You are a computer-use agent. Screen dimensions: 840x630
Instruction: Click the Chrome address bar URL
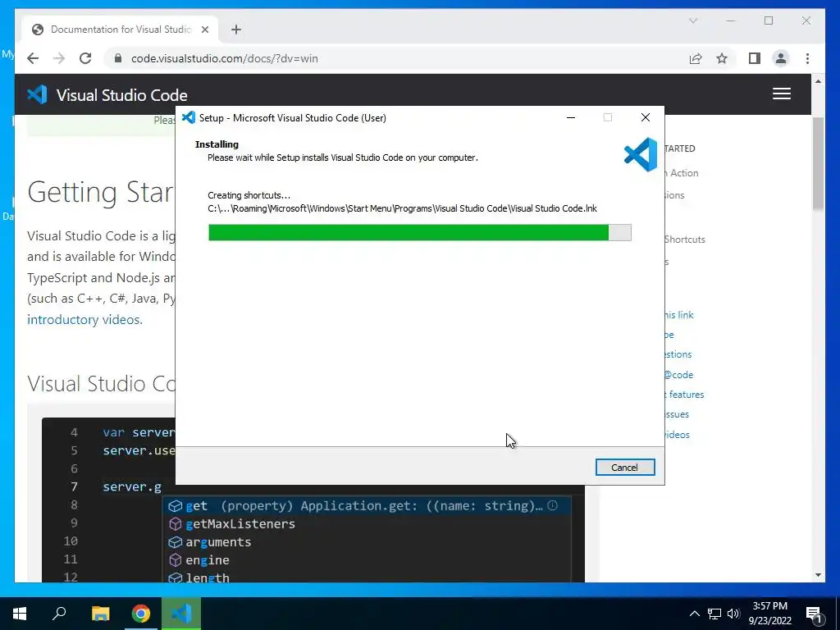pyautogui.click(x=225, y=58)
